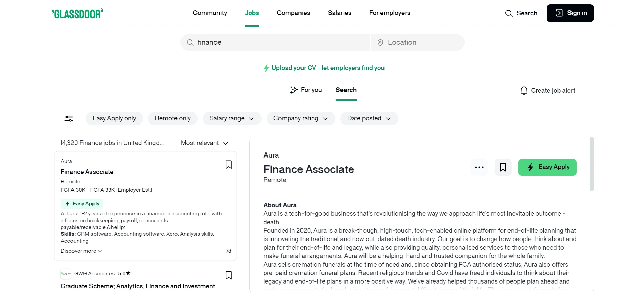
Task: Click the Glassdoor logo
Action: click(x=77, y=13)
